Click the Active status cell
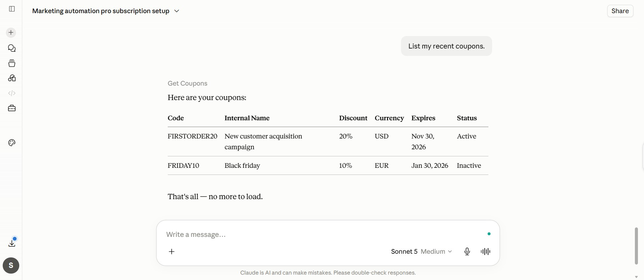644x280 pixels. click(x=466, y=136)
